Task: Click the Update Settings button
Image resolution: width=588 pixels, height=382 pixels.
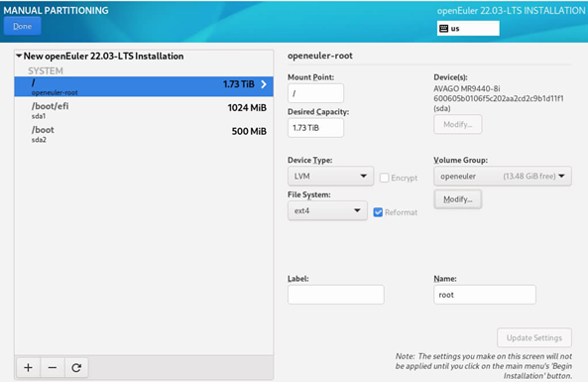Action: [x=534, y=337]
